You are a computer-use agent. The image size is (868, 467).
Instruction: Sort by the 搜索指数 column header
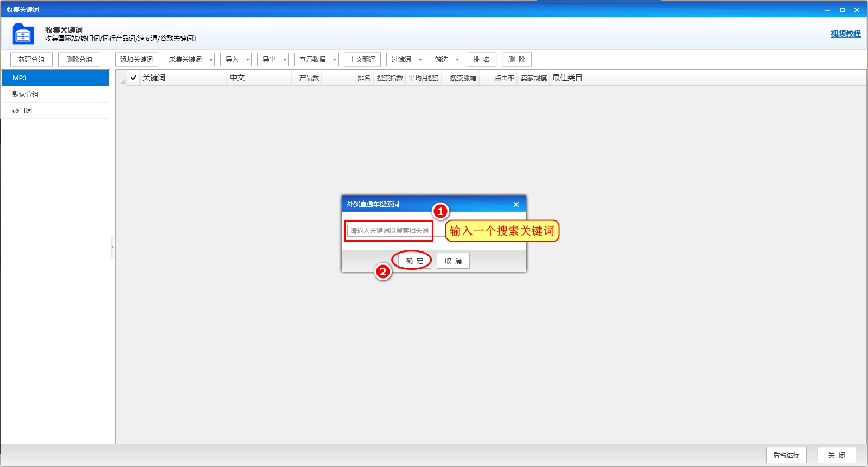pyautogui.click(x=389, y=78)
